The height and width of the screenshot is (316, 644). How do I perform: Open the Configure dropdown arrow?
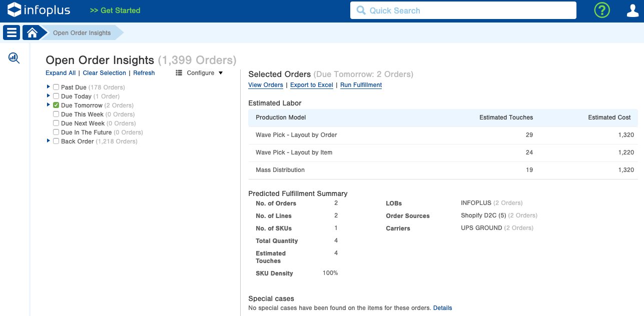[x=221, y=73]
